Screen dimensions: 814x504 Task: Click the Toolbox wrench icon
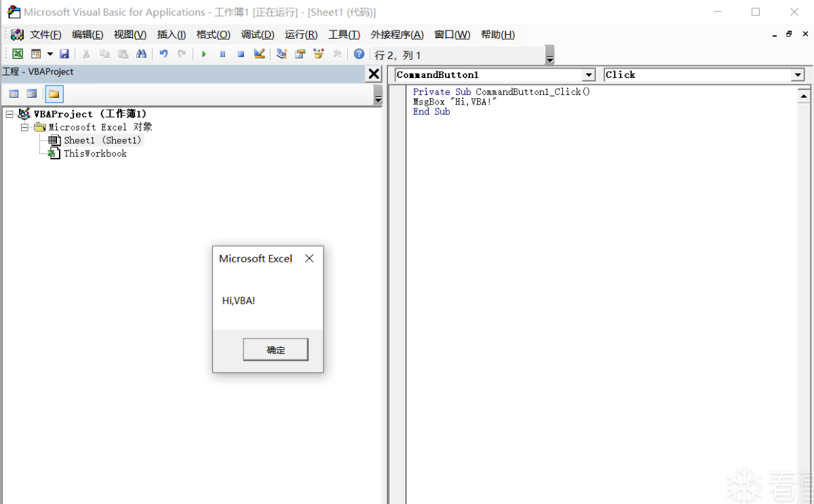[x=336, y=54]
